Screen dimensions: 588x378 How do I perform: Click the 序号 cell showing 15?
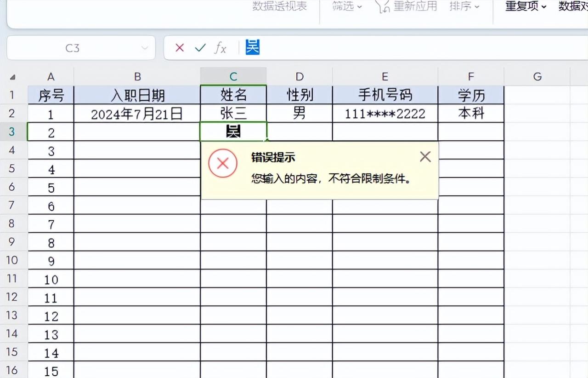point(51,370)
